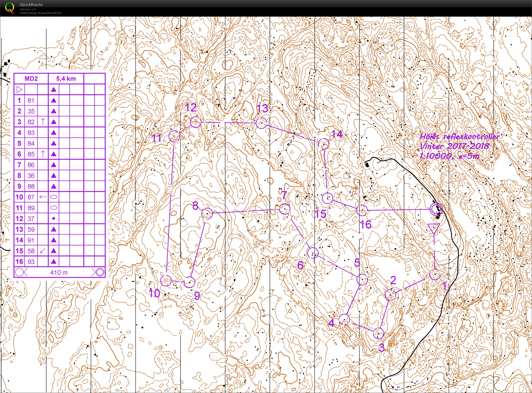
Task: Click control code '88' in row 9
Action: (31, 187)
